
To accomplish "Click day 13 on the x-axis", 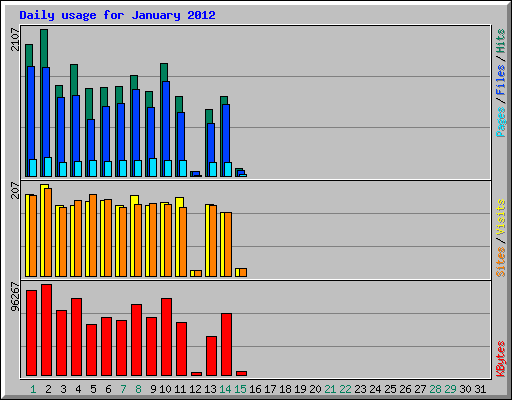I will pos(210,389).
